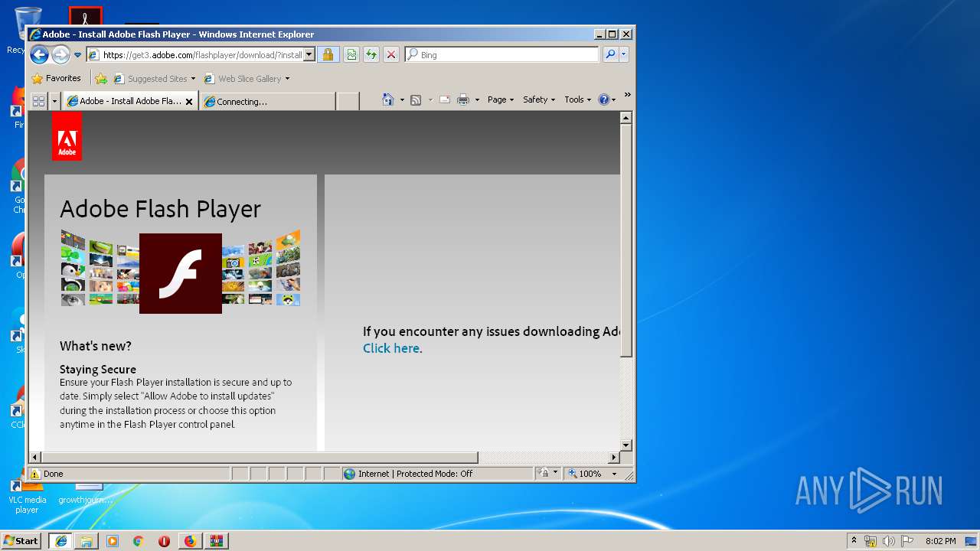The width and height of the screenshot is (980, 551).
Task: Expand the command bar overflow chevron
Action: coord(627,95)
